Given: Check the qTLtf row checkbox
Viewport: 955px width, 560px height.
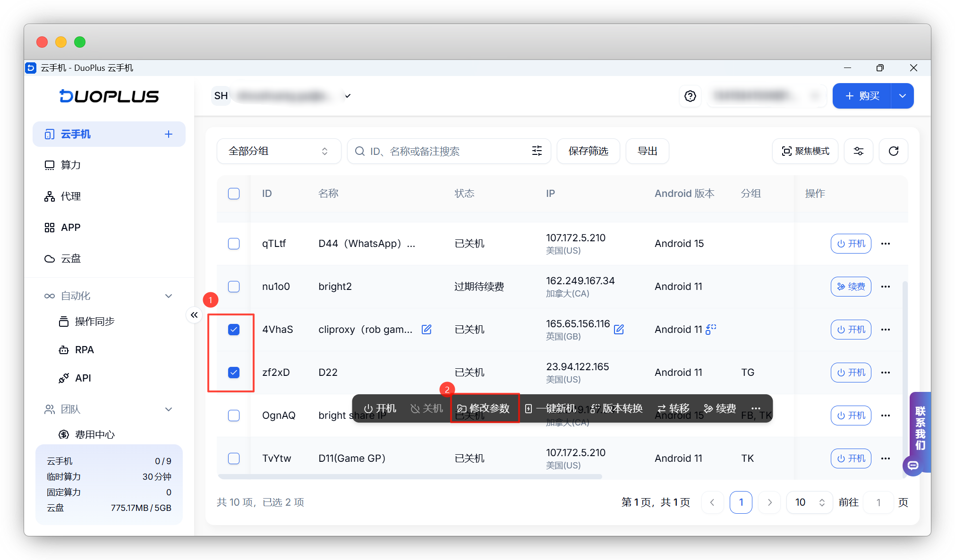Looking at the screenshot, I should (x=234, y=244).
